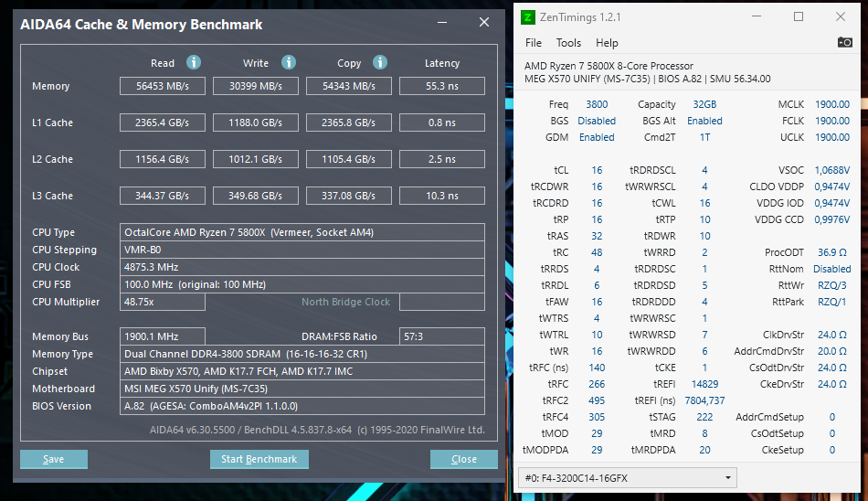The image size is (868, 501).
Task: Click the CPU Stepping value VMR-B0
Action: pyautogui.click(x=302, y=250)
